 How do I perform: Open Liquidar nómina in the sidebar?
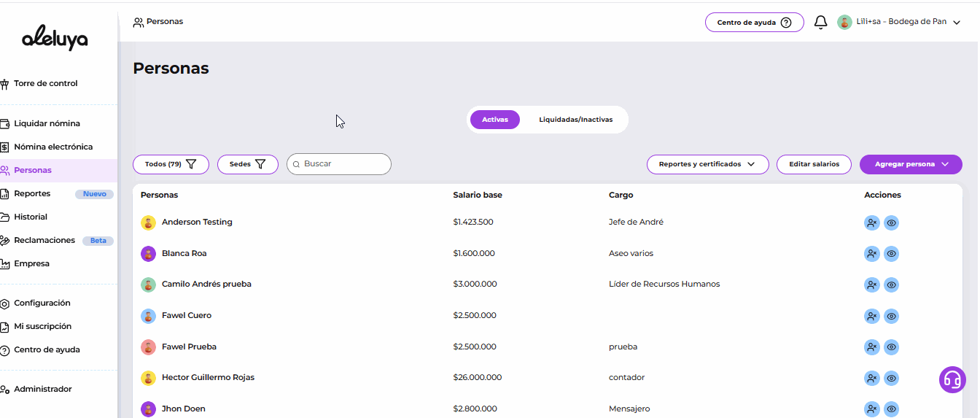click(47, 124)
